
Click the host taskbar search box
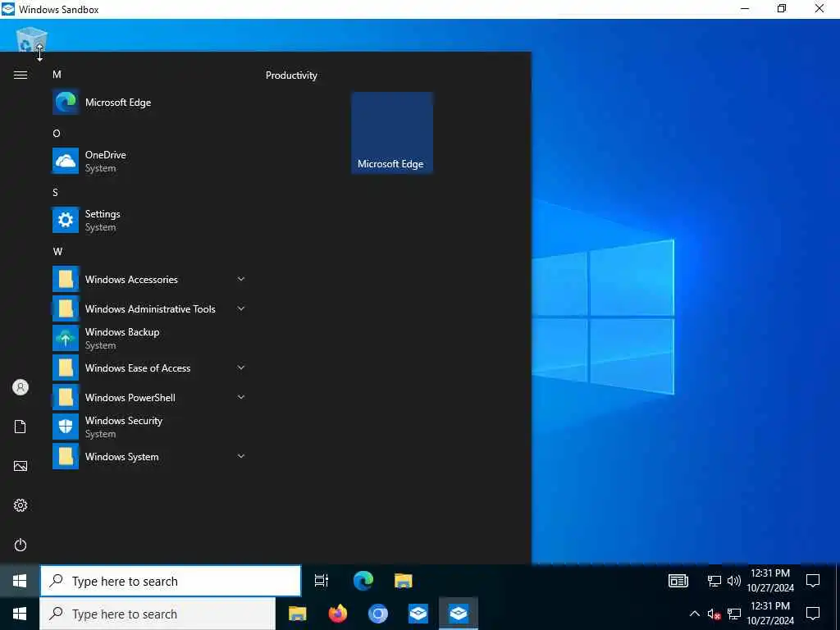click(157, 614)
